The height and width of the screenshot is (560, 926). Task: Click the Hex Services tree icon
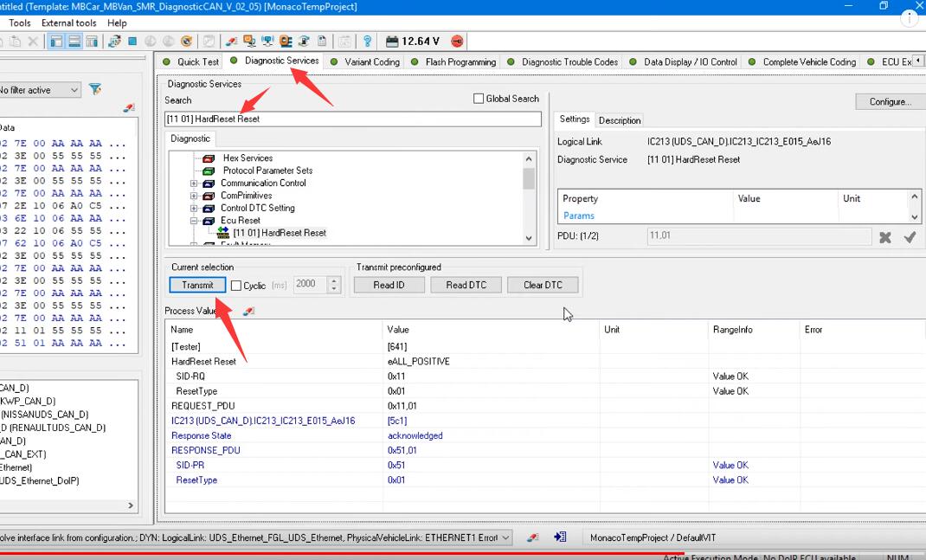click(209, 158)
